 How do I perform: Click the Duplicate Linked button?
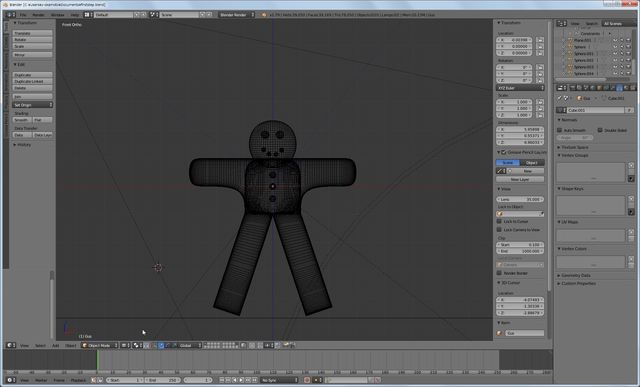click(x=33, y=81)
